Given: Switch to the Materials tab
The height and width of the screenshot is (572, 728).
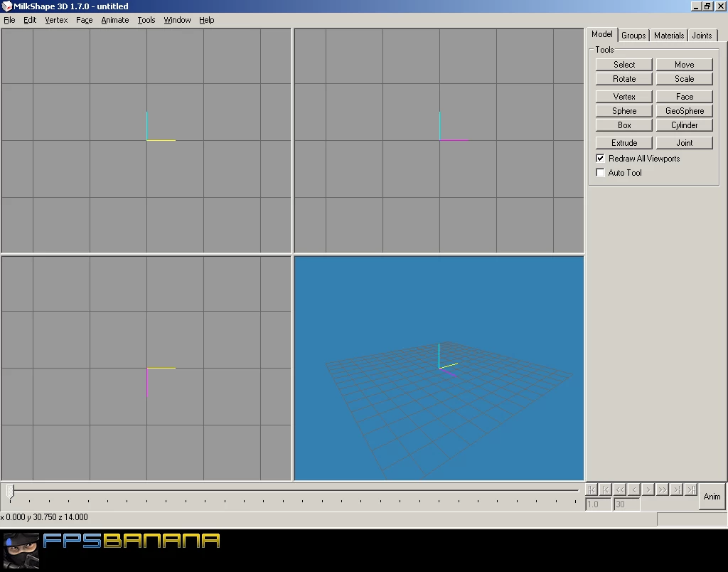Looking at the screenshot, I should (x=668, y=35).
